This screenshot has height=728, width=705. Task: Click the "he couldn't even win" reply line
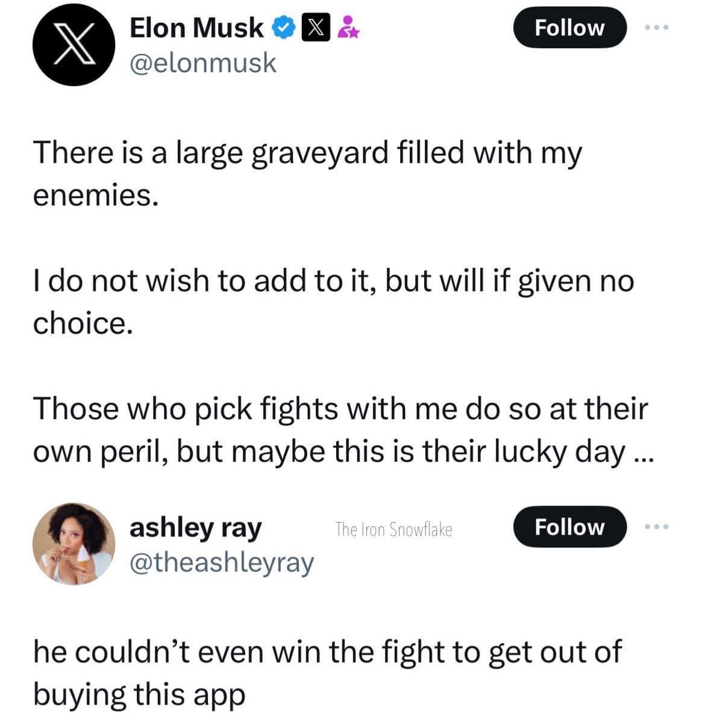click(327, 652)
